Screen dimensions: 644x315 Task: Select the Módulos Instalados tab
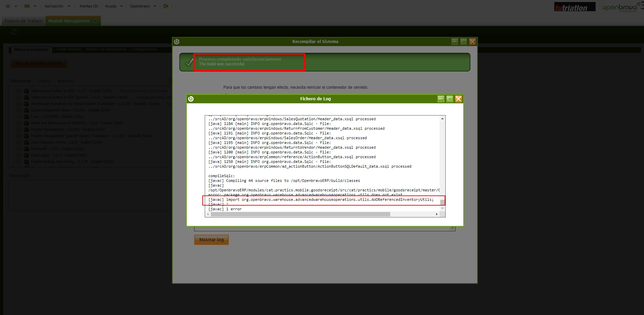click(x=31, y=50)
